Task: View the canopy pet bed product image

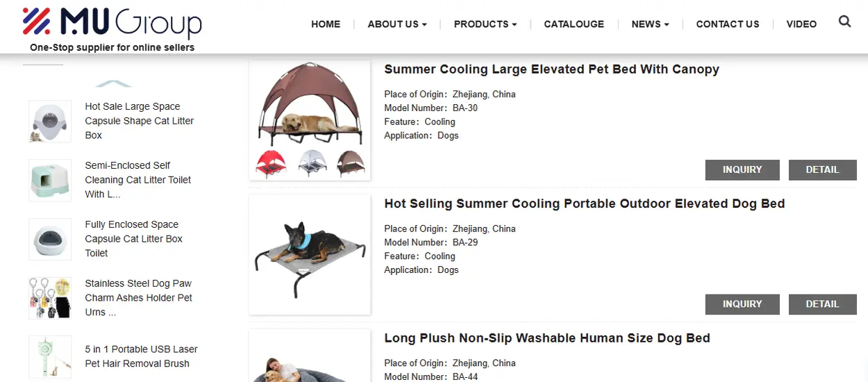Action: tap(310, 121)
